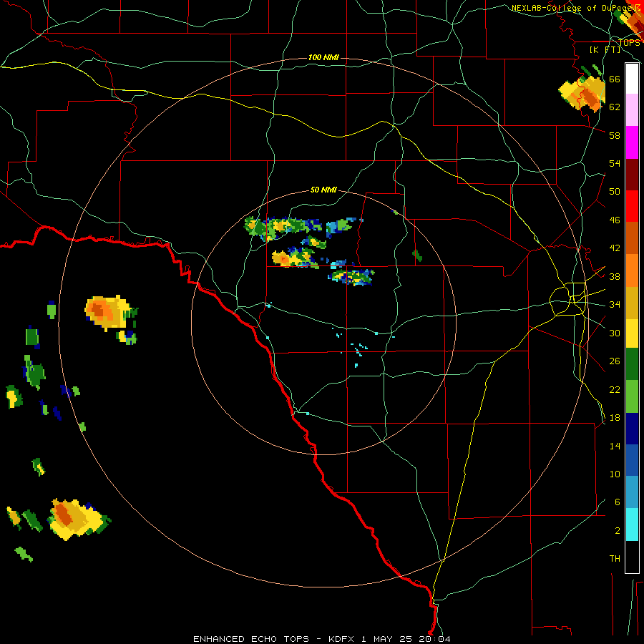
Task: Click the 'NEXLAB-College of DuPage' credit text
Action: coord(572,8)
